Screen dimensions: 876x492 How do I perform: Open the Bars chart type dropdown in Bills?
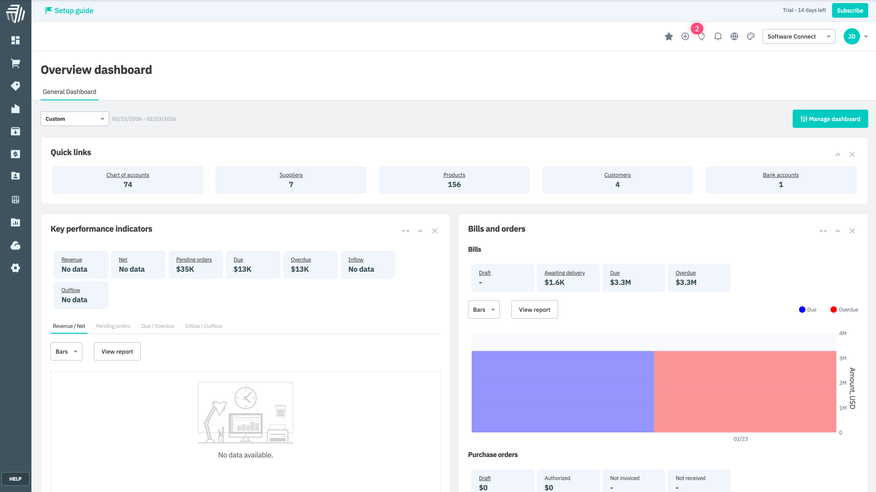484,310
